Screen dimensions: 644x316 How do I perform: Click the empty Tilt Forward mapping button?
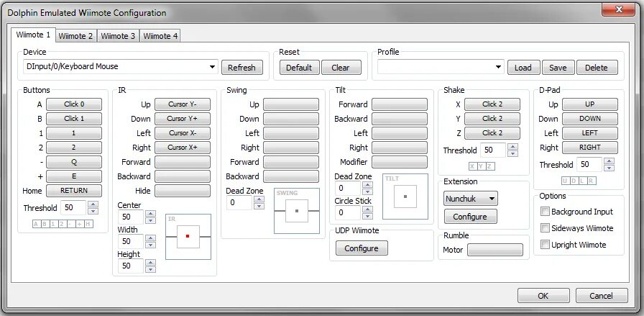[x=400, y=104]
